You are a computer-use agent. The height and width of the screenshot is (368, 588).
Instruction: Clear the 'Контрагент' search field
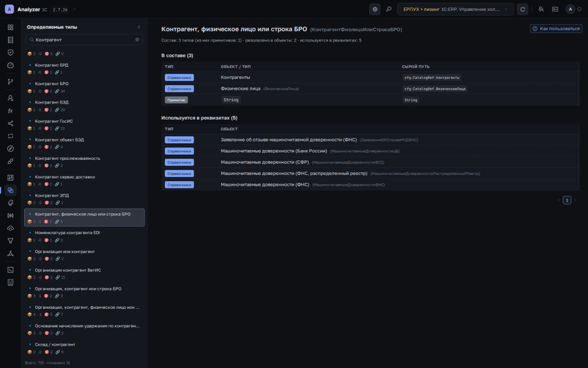[x=137, y=40]
